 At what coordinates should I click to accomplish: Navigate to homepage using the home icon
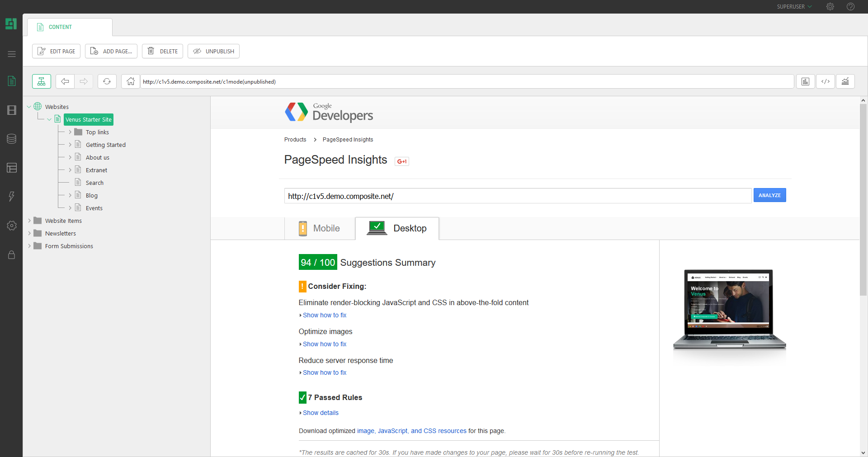click(130, 81)
